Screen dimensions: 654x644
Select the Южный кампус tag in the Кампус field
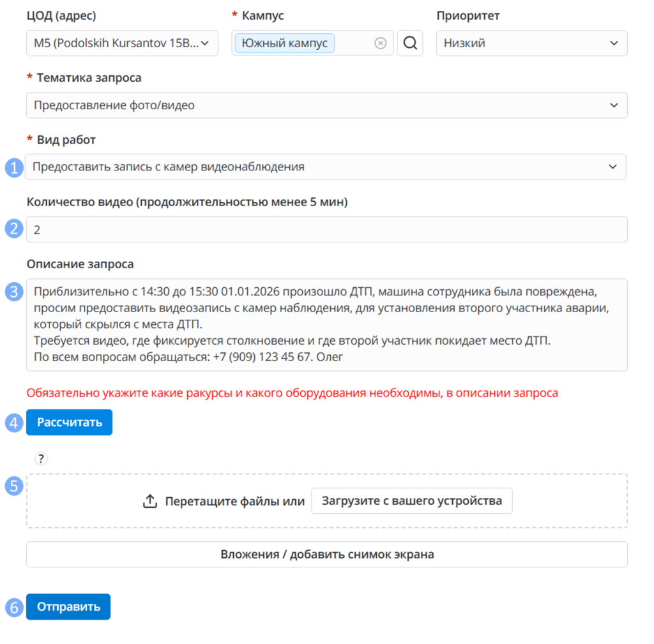point(284,43)
